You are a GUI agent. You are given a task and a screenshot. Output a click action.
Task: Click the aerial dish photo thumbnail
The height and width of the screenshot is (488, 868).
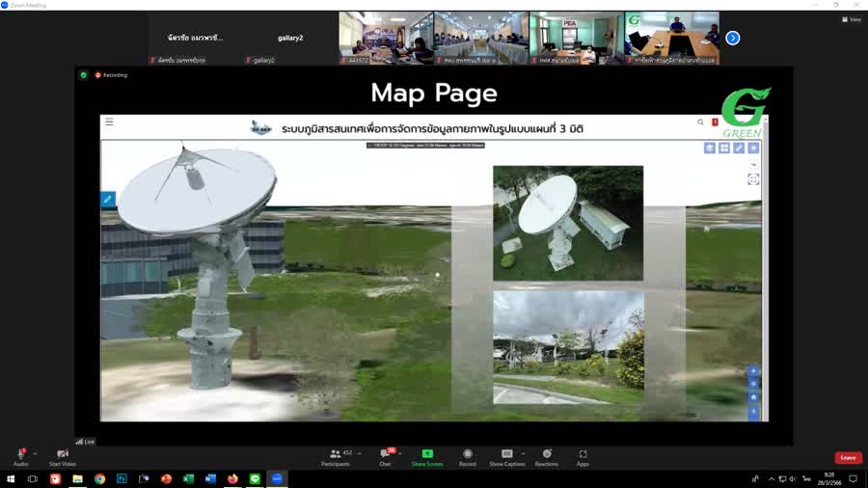click(568, 223)
